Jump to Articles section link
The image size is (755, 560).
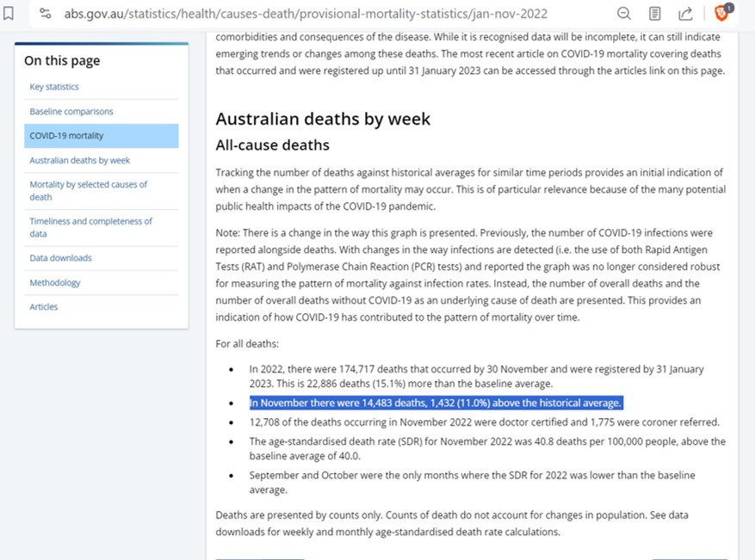click(43, 306)
